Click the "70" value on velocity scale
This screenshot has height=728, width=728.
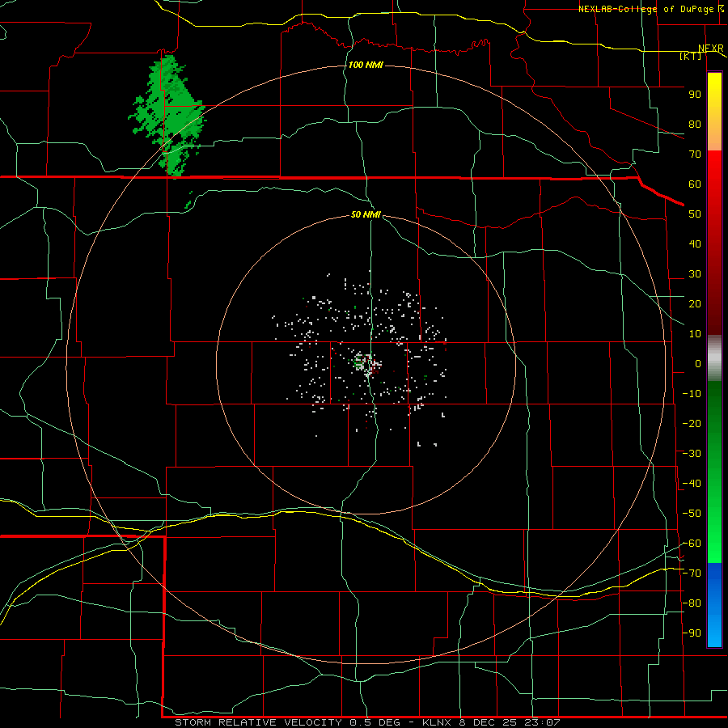(x=695, y=154)
